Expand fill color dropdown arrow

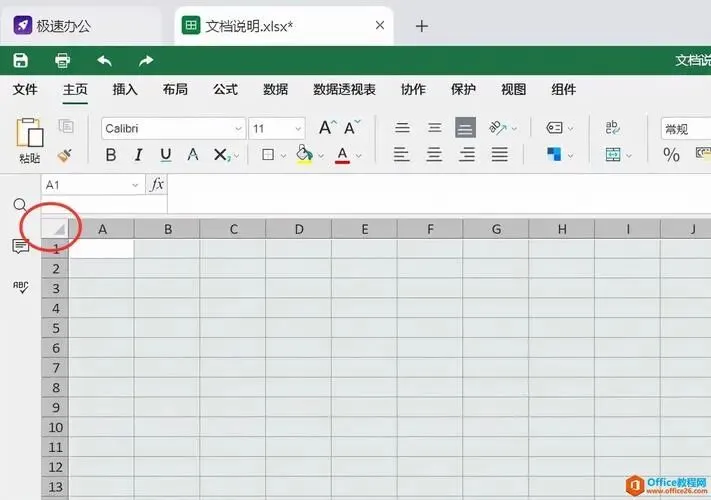[321, 156]
